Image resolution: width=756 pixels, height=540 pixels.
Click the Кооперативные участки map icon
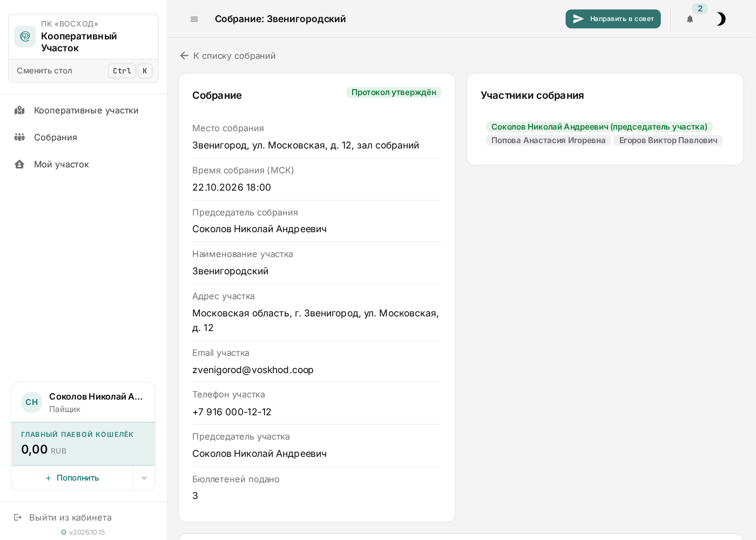click(x=19, y=110)
